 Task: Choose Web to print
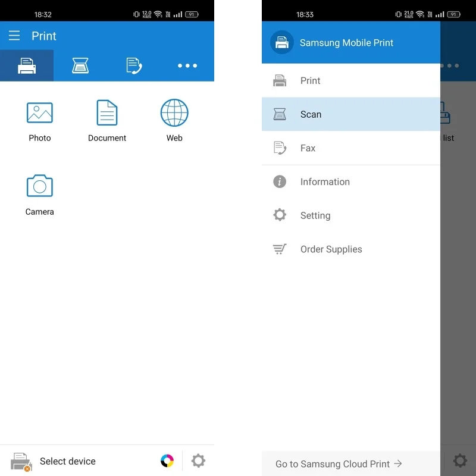coord(174,121)
